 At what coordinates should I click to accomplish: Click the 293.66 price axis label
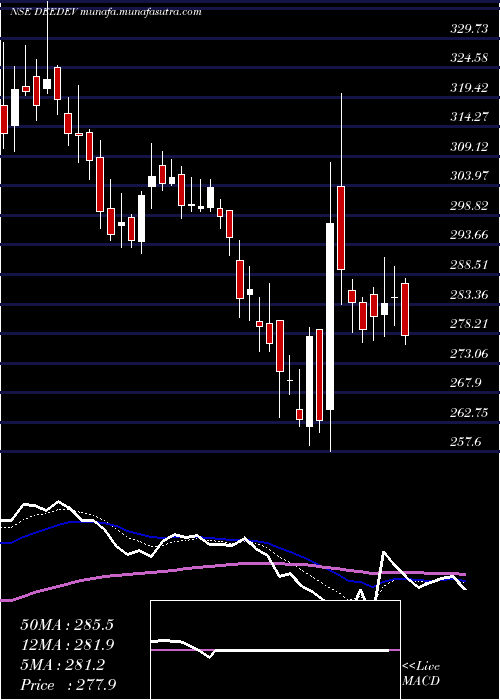point(469,235)
